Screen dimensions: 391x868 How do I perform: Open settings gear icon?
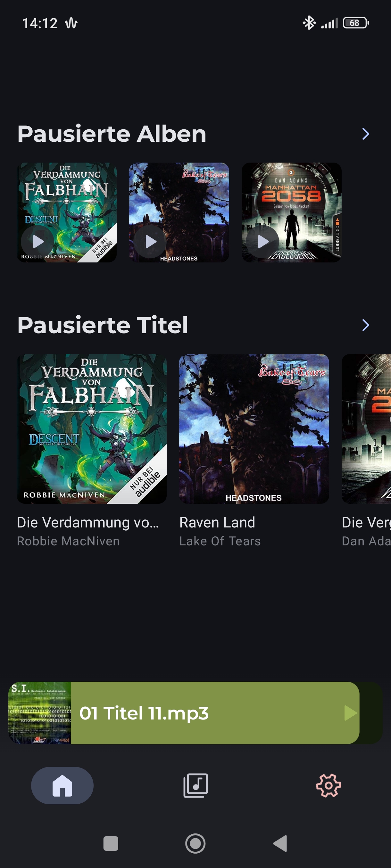[329, 785]
